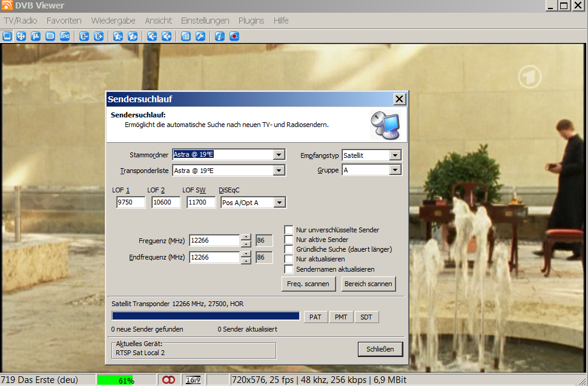
Task: Enable 'Nur unverschlüsselte Sender' checkbox
Action: click(289, 230)
